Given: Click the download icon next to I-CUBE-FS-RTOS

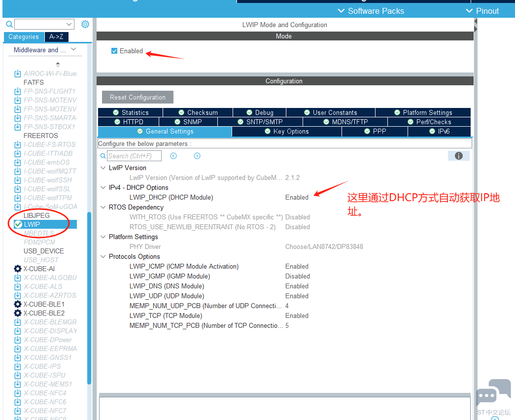Looking at the screenshot, I should [x=17, y=144].
